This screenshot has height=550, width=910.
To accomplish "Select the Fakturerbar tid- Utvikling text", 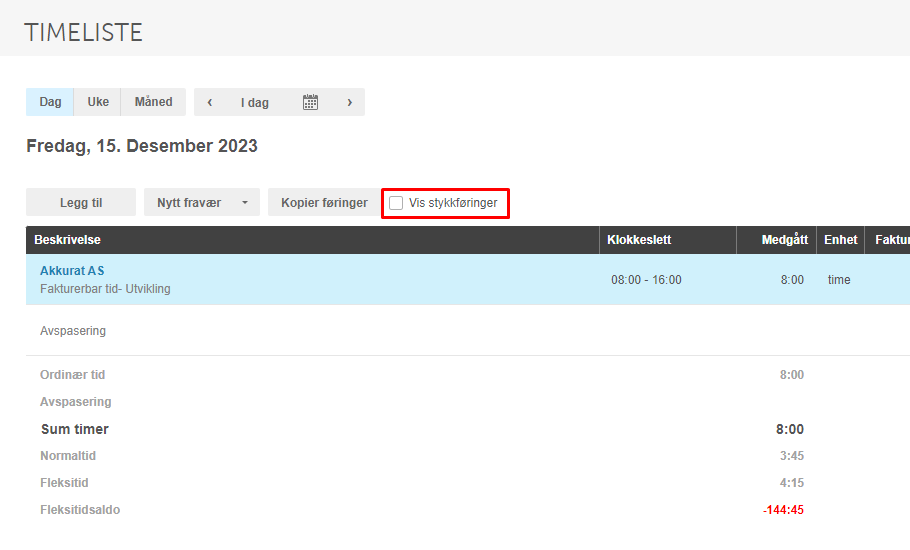I will [x=105, y=288].
